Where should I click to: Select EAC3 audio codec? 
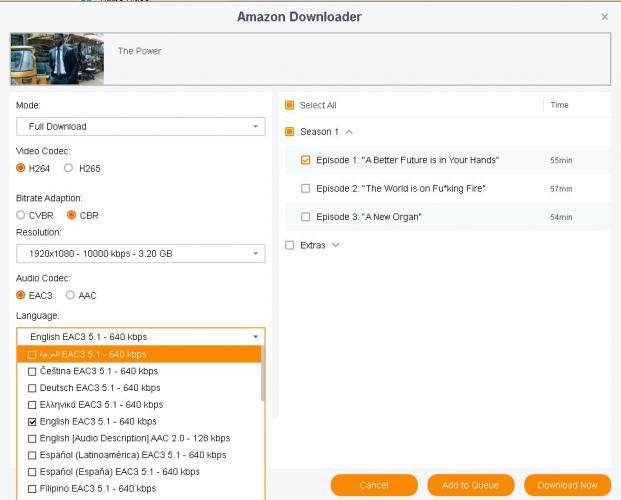coord(21,295)
